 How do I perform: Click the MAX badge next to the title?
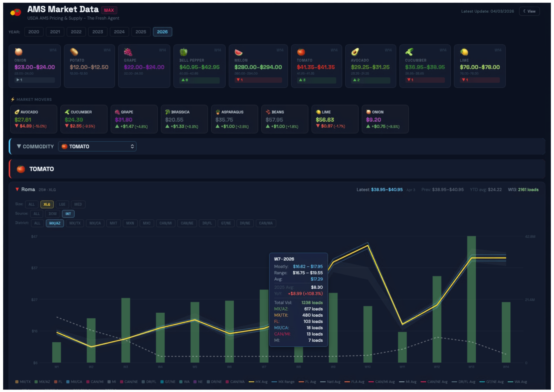tap(109, 10)
